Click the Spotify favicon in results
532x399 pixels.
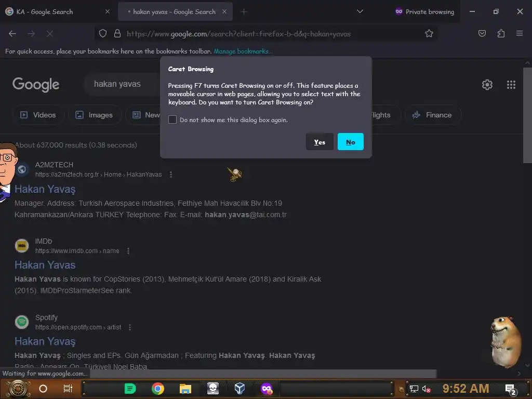[22, 322]
